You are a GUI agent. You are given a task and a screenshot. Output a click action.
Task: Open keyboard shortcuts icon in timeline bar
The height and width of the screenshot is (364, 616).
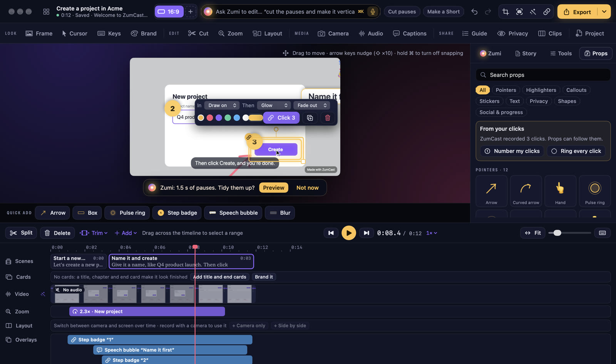coord(603,233)
